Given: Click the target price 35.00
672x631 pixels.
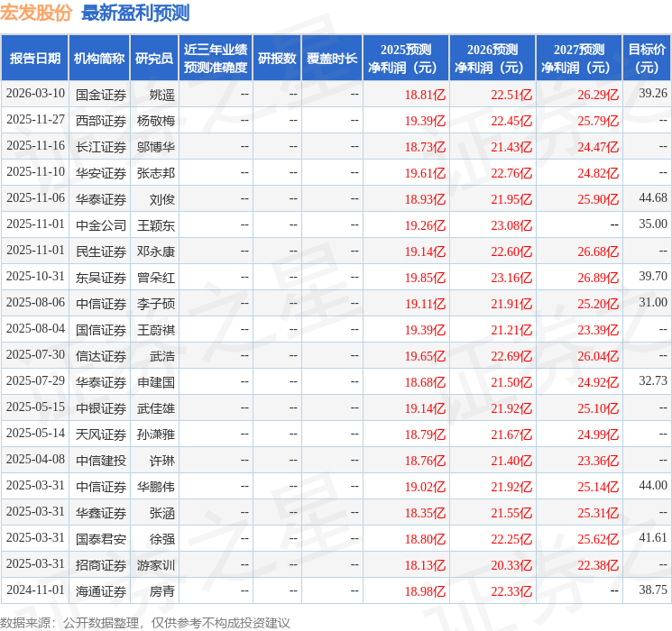Looking at the screenshot, I should pos(653,224).
